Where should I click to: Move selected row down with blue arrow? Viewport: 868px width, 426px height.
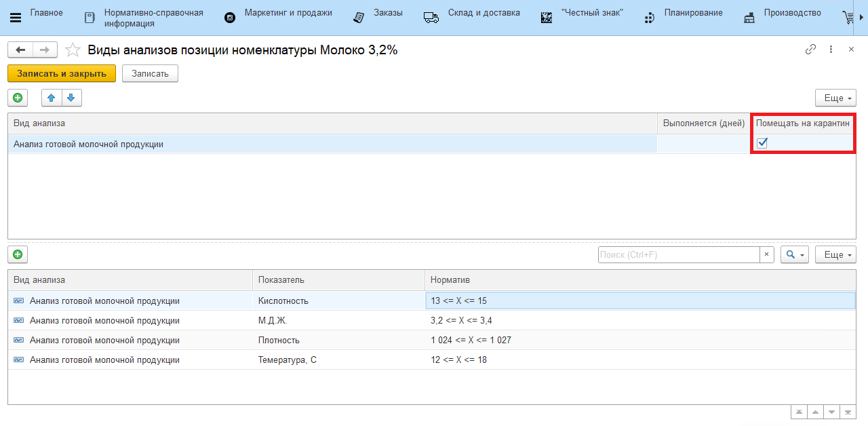click(71, 98)
